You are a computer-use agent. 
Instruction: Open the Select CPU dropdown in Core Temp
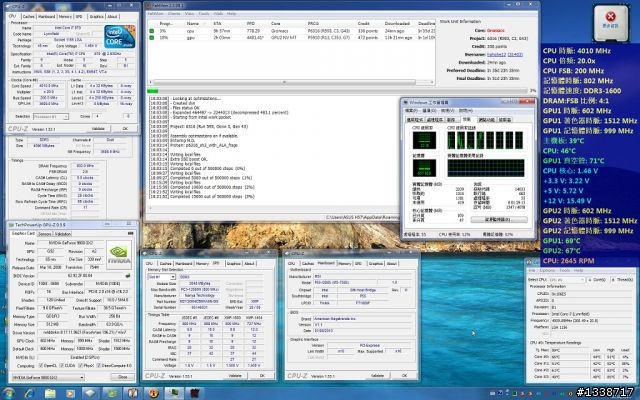click(567, 280)
